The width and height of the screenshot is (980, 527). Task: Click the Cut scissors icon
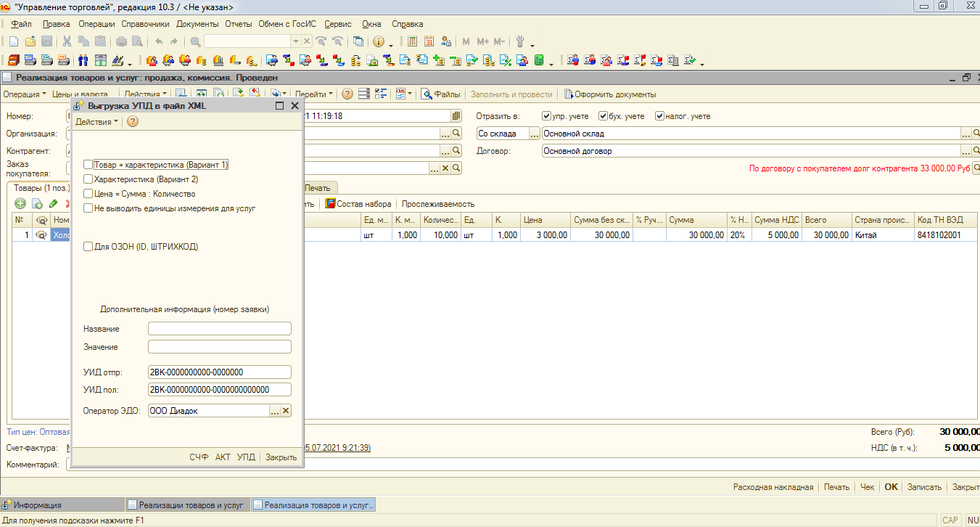coord(67,41)
